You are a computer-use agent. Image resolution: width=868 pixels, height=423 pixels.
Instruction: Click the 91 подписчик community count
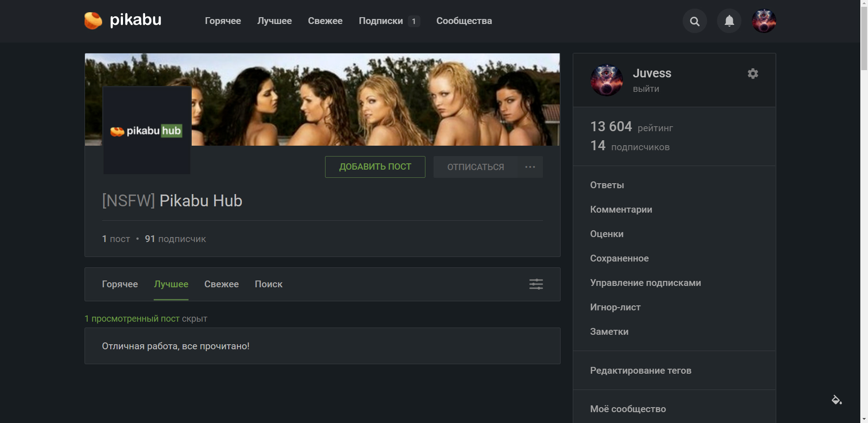(175, 239)
